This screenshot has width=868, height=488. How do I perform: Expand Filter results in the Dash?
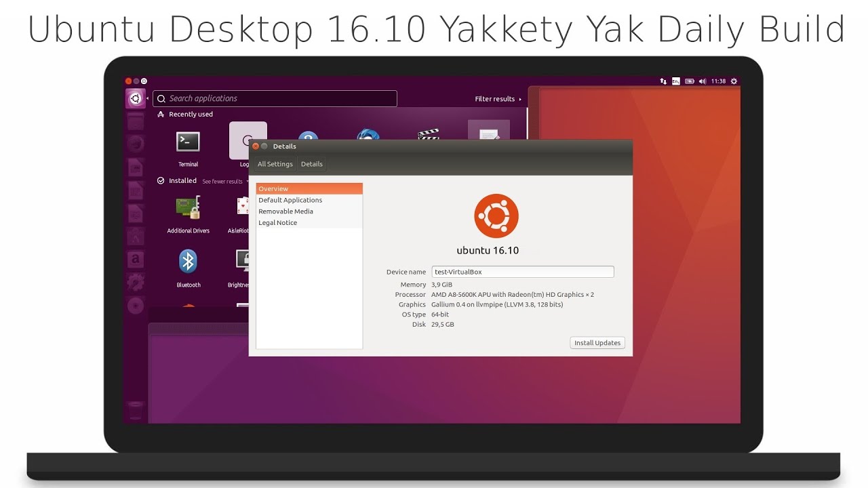[x=498, y=99]
